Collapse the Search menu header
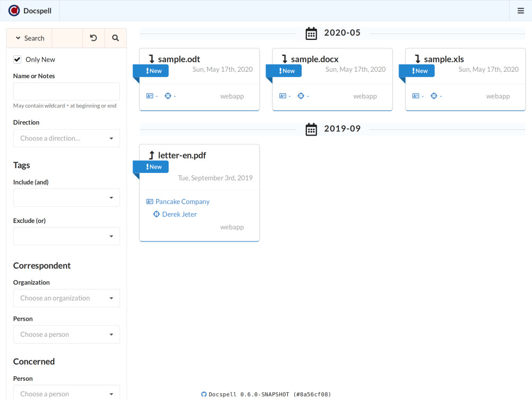This screenshot has width=532, height=399. point(30,38)
